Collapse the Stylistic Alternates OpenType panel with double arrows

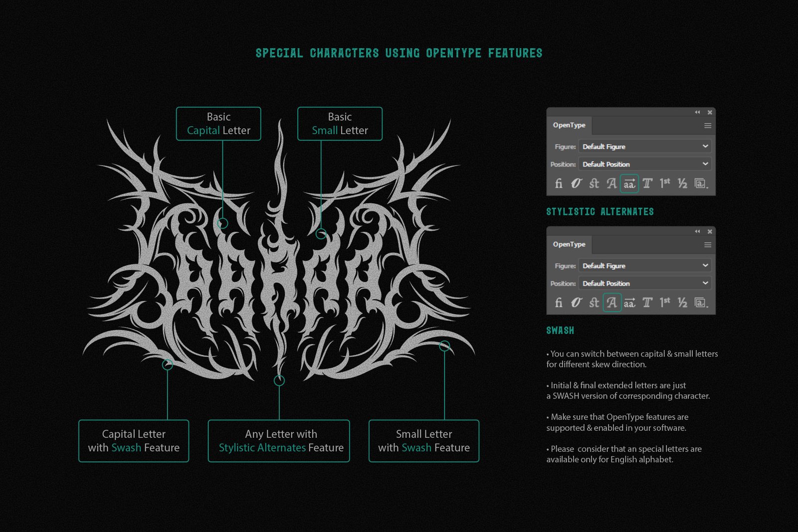(697, 112)
